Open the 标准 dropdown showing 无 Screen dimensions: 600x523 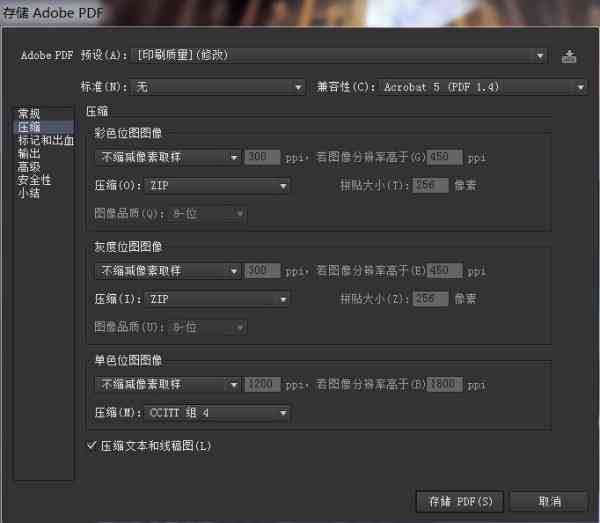click(217, 87)
